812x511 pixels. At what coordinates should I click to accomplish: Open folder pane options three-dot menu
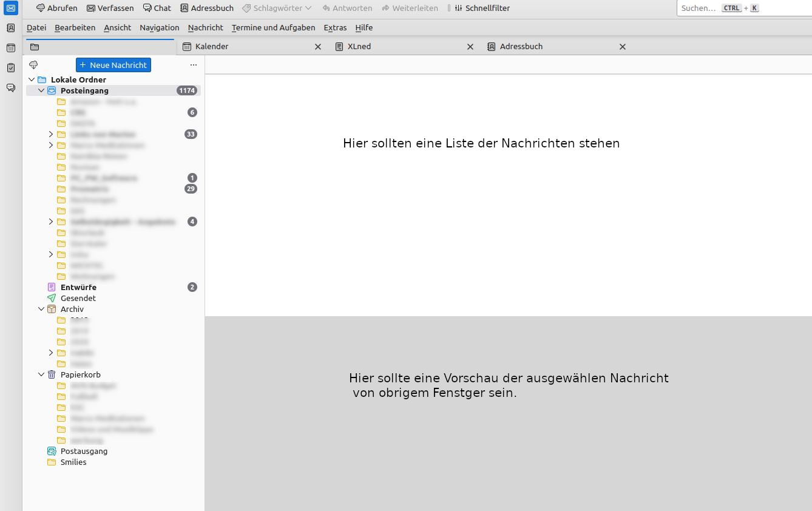coord(194,65)
